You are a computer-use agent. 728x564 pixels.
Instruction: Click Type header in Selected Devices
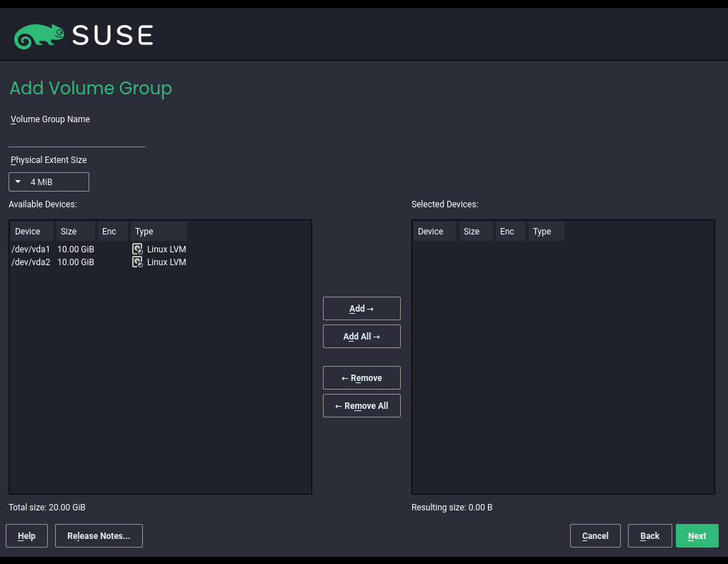click(546, 232)
